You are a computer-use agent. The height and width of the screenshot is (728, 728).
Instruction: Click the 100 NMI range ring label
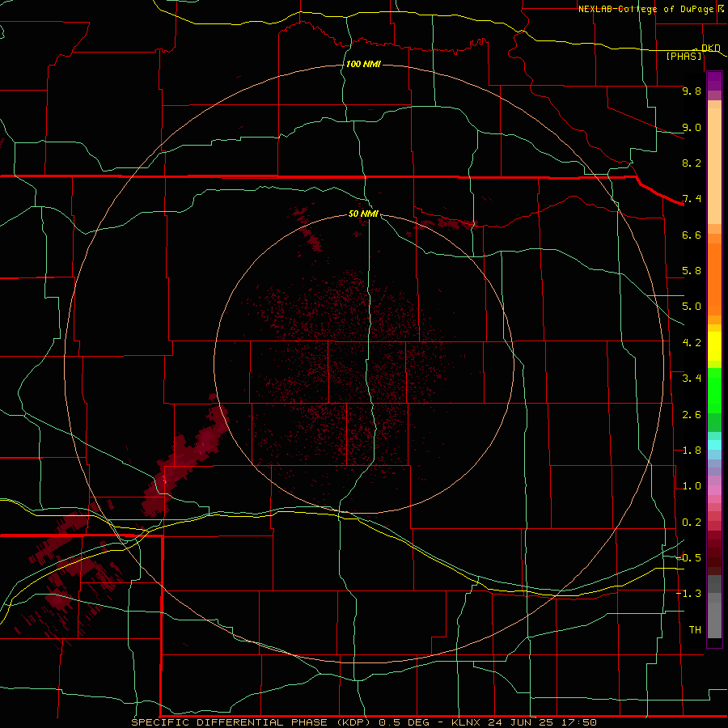coord(363,64)
